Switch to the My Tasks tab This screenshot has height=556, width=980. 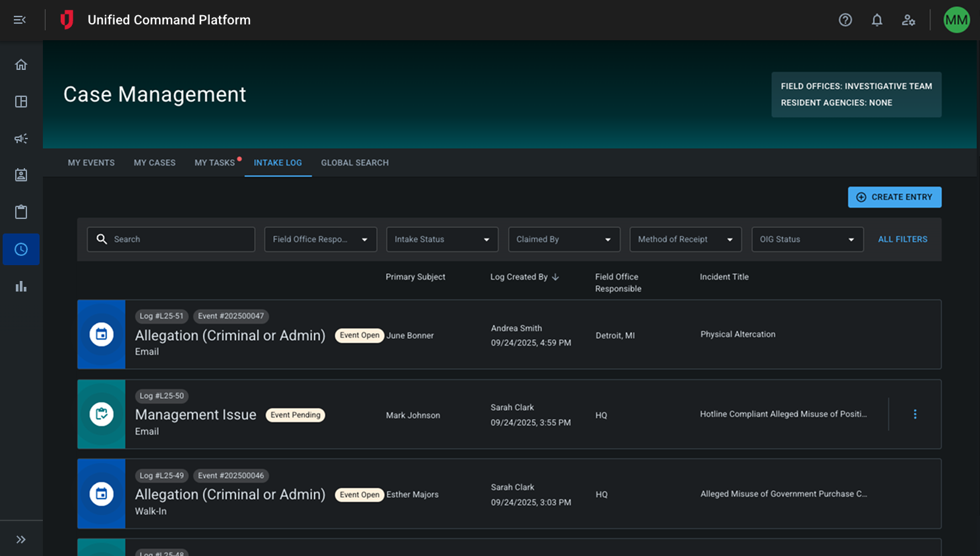214,163
